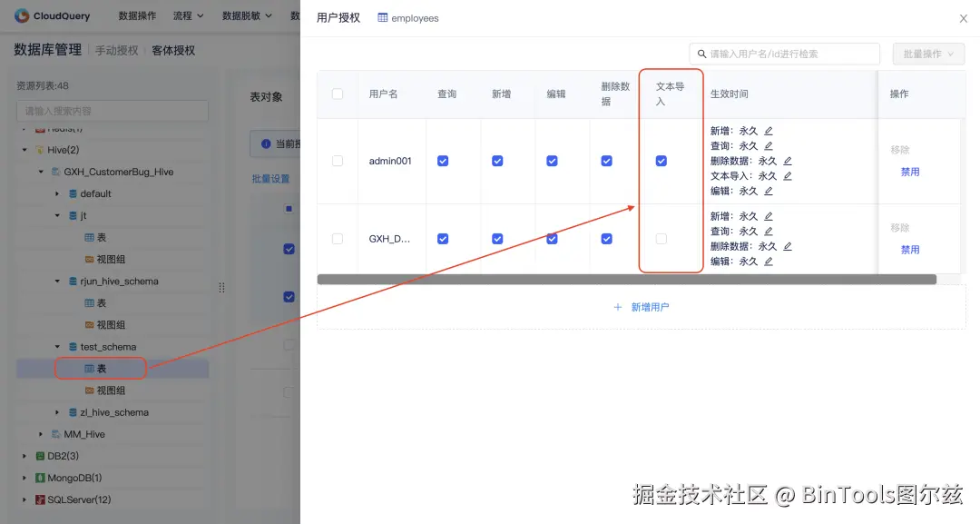Click the employees table icon in header

pyautogui.click(x=383, y=18)
